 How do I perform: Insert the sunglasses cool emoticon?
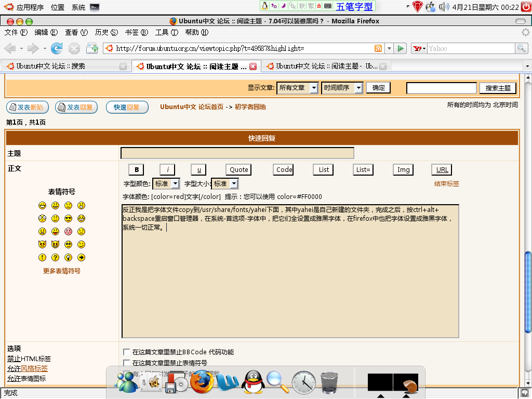click(68, 219)
